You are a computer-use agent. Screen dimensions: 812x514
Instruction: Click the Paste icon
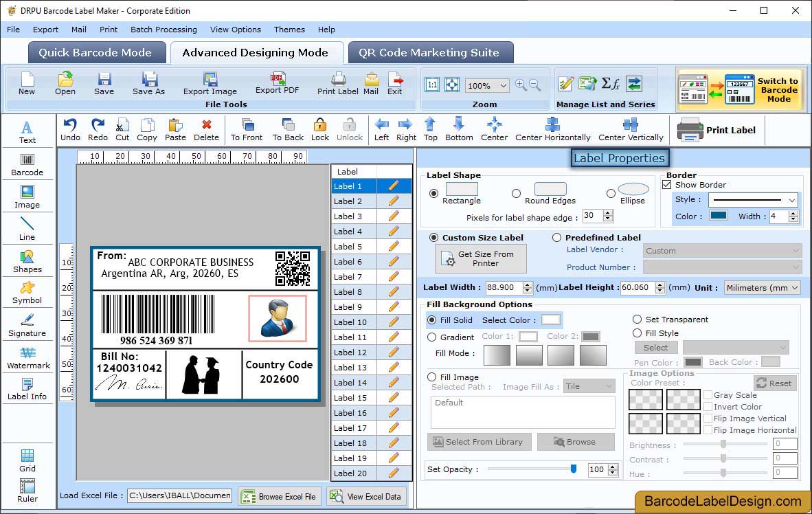coord(175,130)
